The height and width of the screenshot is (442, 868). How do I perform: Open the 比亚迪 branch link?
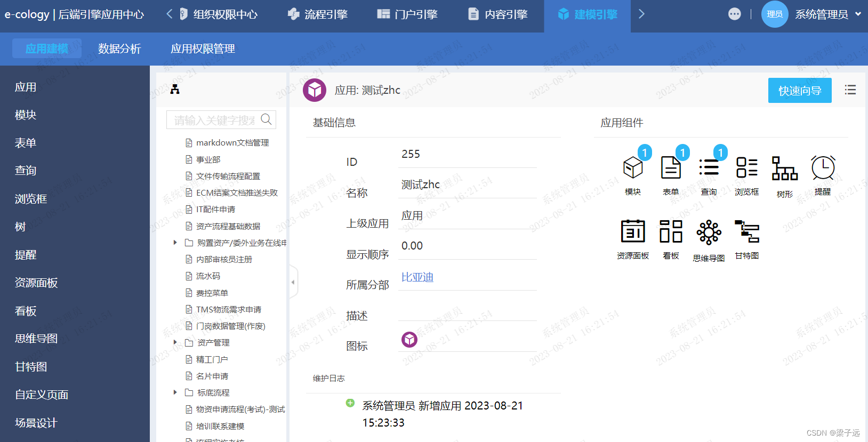click(417, 277)
